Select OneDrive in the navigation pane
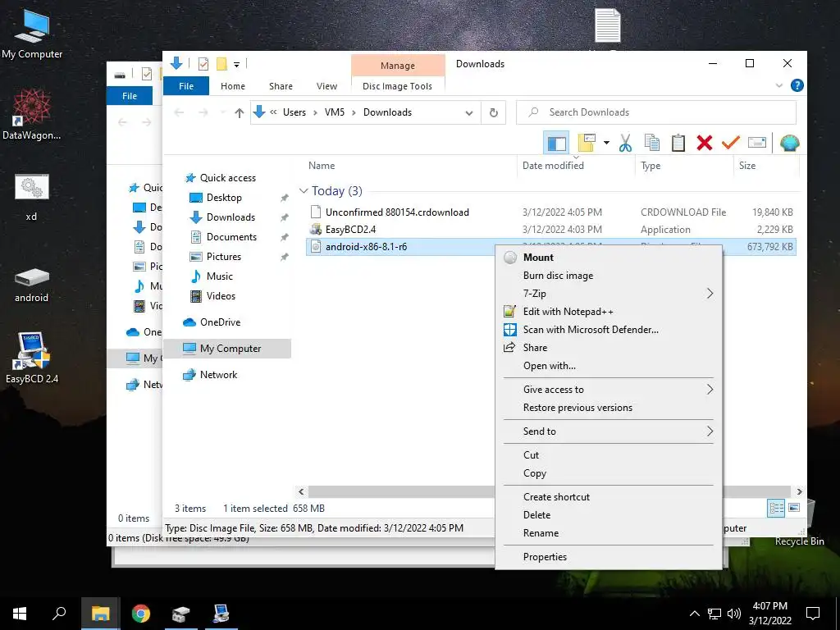Image resolution: width=840 pixels, height=630 pixels. click(x=220, y=322)
